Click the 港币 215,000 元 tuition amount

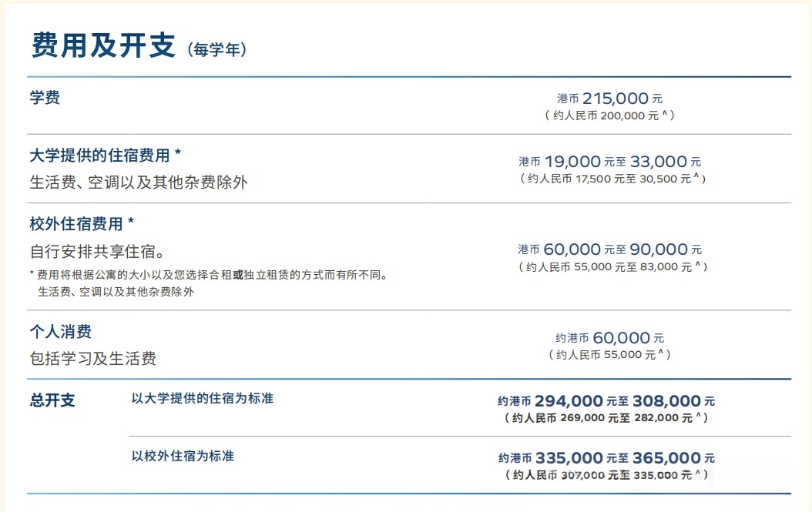[609, 99]
